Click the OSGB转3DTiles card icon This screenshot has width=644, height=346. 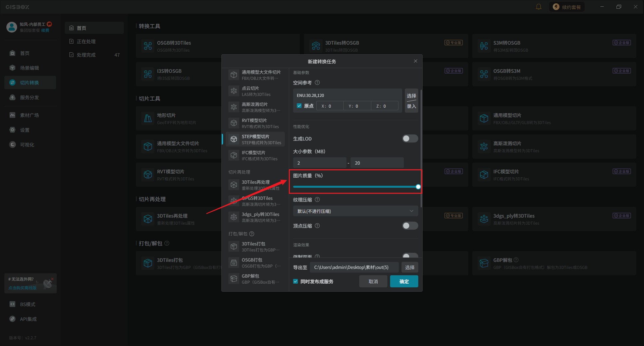148,46
